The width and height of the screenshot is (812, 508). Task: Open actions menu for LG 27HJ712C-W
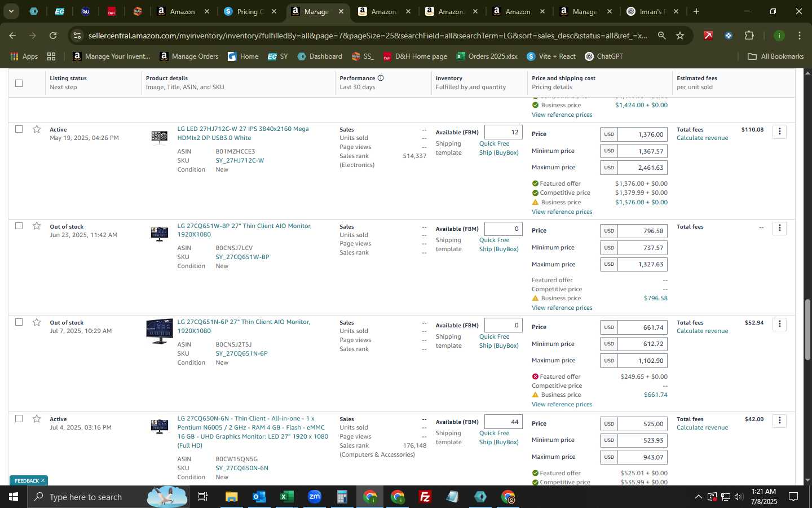click(x=779, y=132)
